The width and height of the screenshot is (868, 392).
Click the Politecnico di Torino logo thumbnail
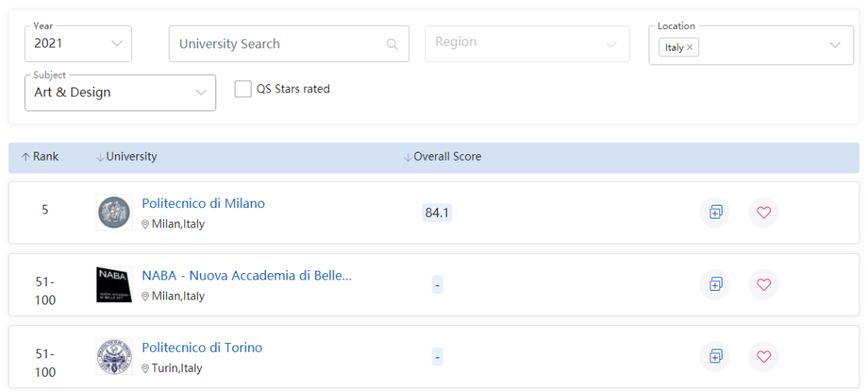point(114,356)
